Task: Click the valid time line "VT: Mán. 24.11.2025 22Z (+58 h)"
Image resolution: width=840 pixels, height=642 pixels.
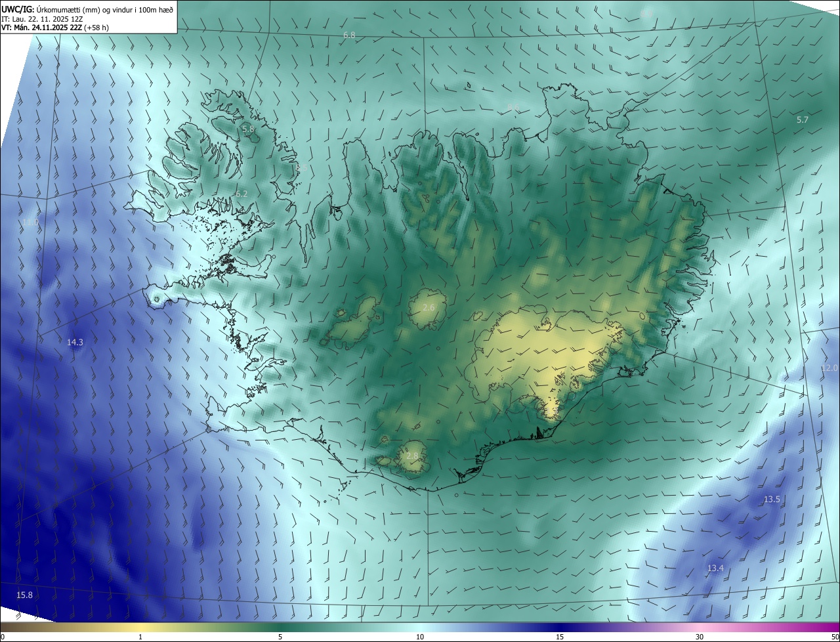Action: coord(55,28)
